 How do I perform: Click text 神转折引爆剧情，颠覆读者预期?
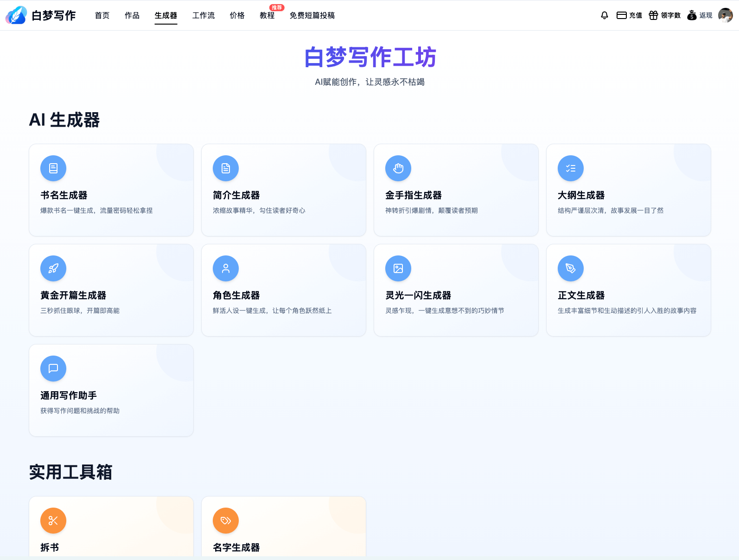tap(432, 210)
